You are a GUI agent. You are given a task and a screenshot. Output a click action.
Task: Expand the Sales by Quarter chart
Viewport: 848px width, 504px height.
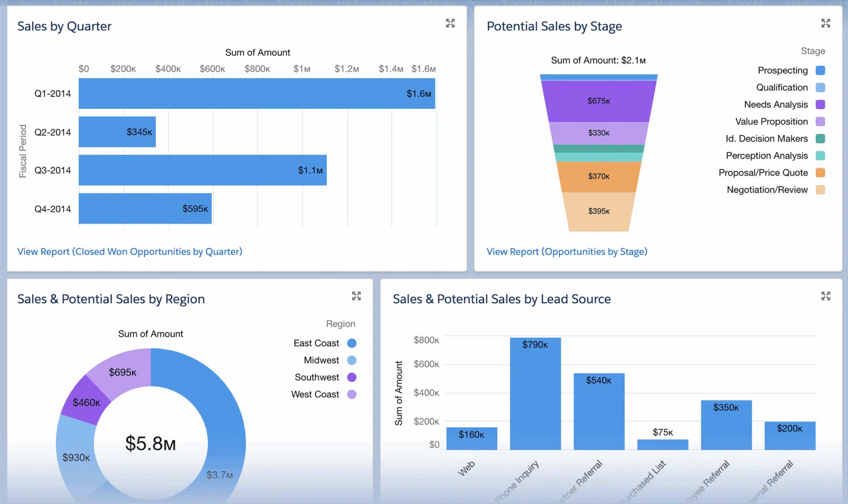pyautogui.click(x=450, y=23)
